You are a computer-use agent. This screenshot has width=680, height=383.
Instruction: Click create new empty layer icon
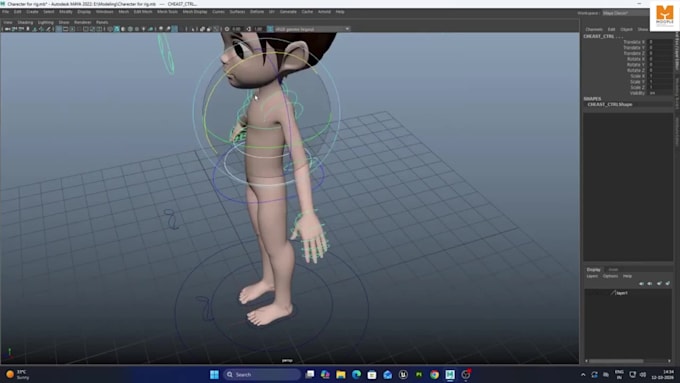pos(659,283)
